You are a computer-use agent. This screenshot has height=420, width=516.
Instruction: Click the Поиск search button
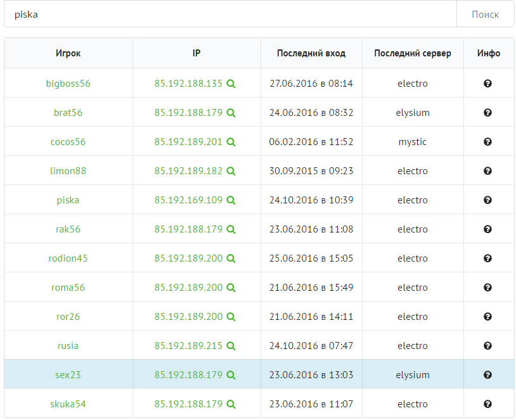[485, 14]
